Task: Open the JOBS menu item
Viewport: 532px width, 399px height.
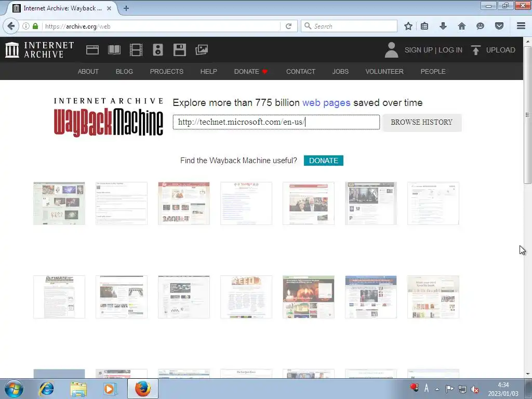Action: pos(340,72)
